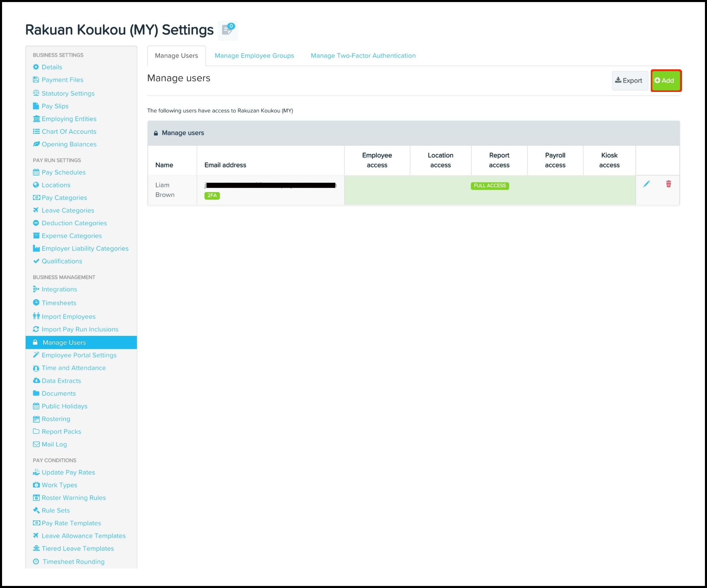Open Timesheet Rounding settings

pyautogui.click(x=73, y=562)
